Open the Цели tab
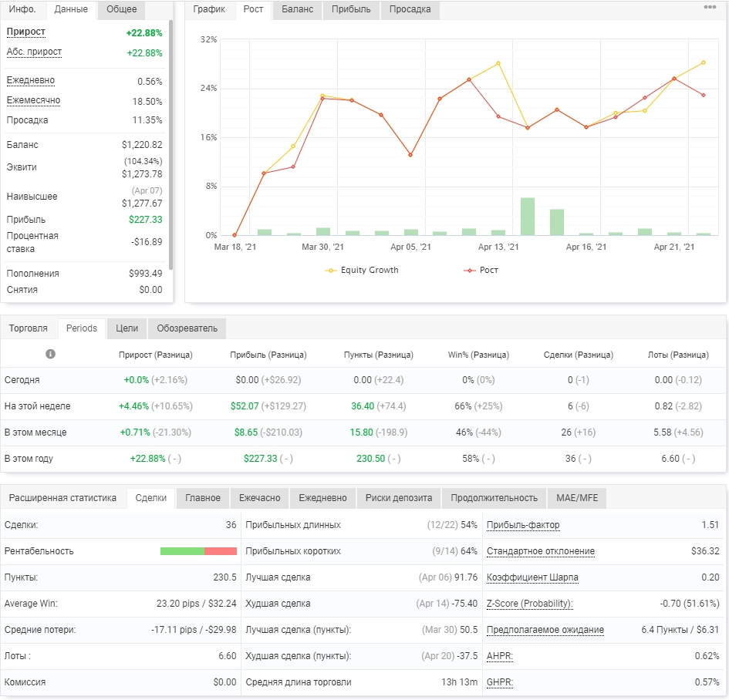The width and height of the screenshot is (729, 700). click(127, 328)
